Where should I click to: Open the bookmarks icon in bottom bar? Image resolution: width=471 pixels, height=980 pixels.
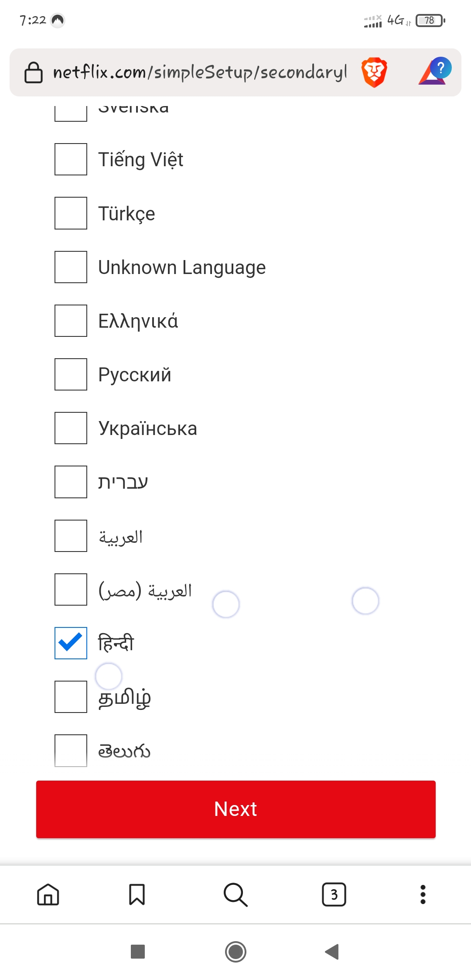point(137,894)
